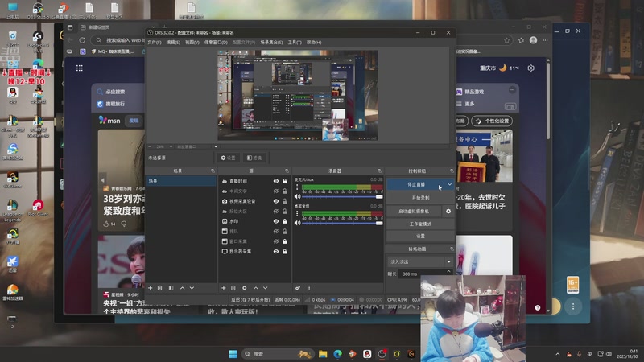Open the advanced audio properties icon in the mixer
The height and width of the screenshot is (362, 644).
click(x=297, y=287)
